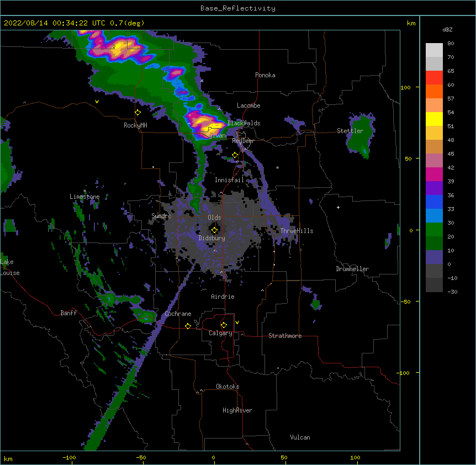This screenshot has height=465, width=476.
Task: Click the yellow V marker northwest of RockyMH
Action: tap(97, 102)
